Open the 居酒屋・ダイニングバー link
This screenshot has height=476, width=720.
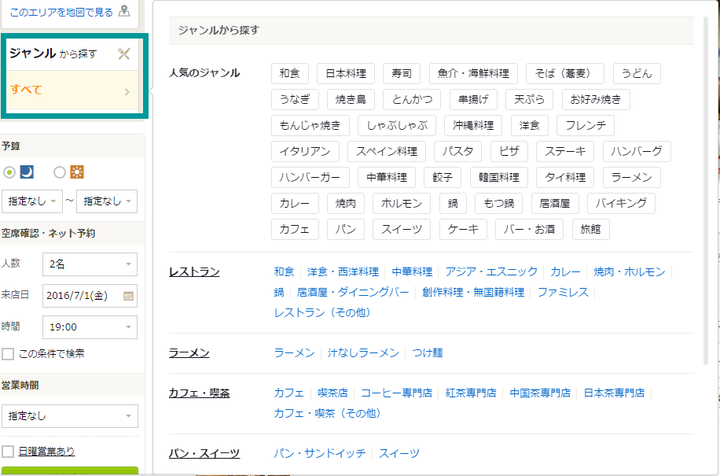(353, 292)
